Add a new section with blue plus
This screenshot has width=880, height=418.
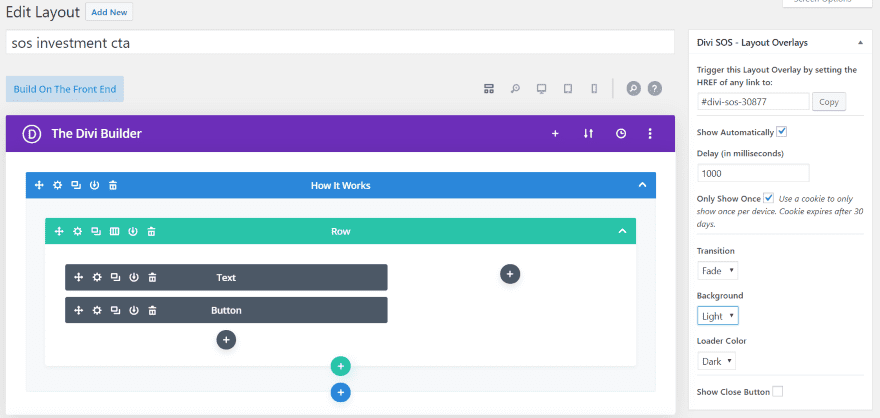[x=340, y=392]
